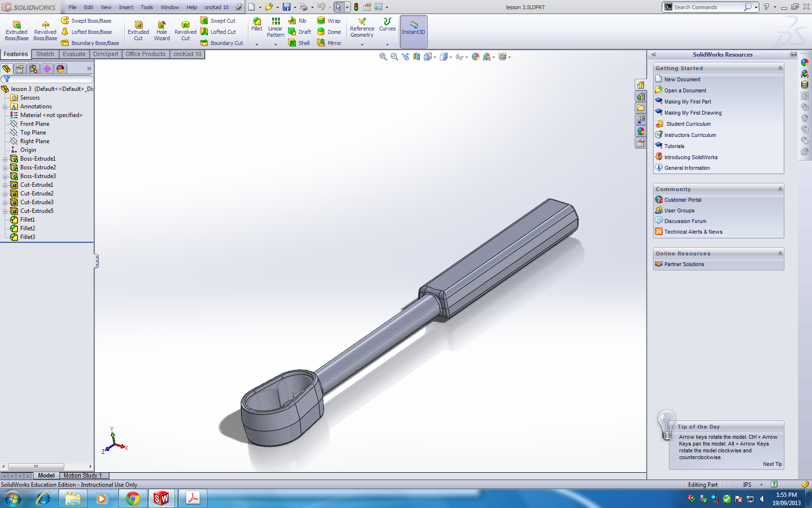Collapse the Getting Started section
This screenshot has height=508, width=812.
tap(780, 68)
